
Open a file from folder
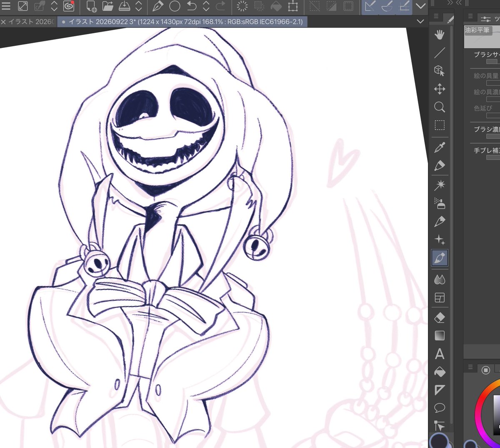(108, 6)
